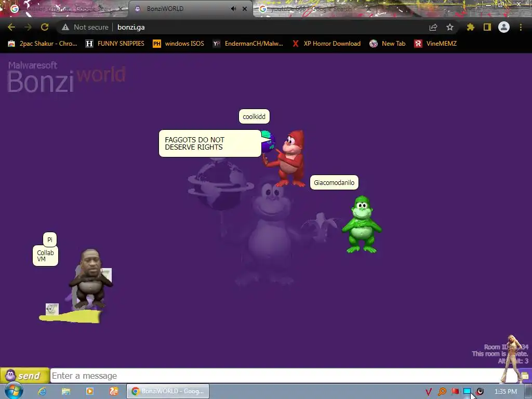Screen dimensions: 532x399
Task: Open the clock showing 1:35 PM
Action: (506, 392)
